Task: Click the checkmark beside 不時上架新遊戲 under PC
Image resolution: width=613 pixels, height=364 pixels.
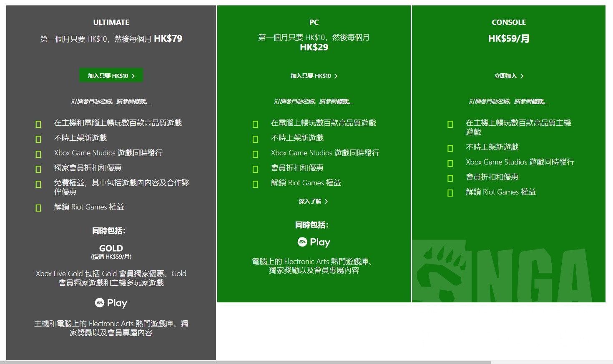Action: click(255, 138)
